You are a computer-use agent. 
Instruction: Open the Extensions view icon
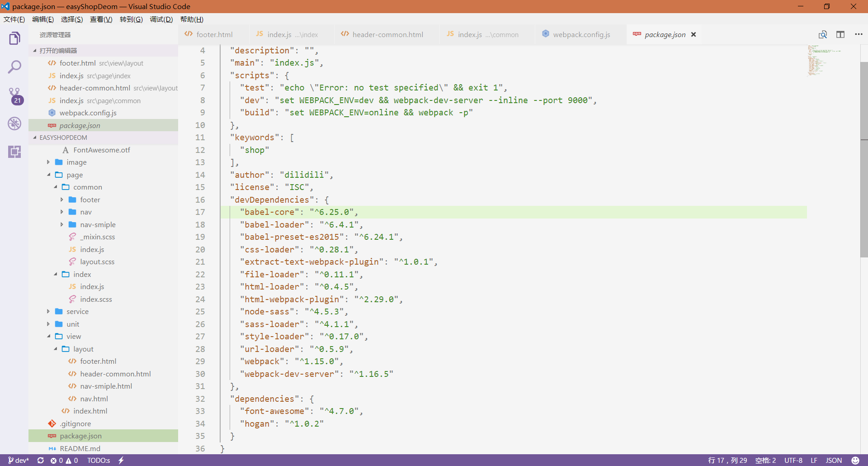(14, 152)
